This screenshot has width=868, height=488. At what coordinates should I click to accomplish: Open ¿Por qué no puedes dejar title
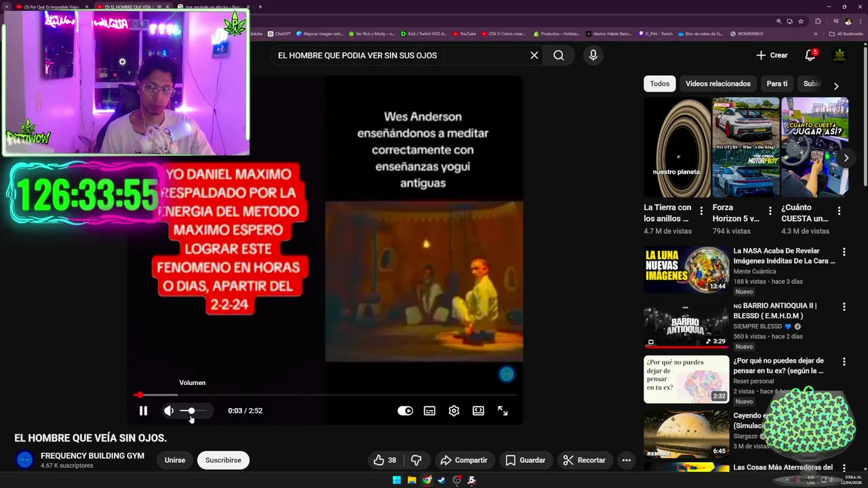point(778,366)
